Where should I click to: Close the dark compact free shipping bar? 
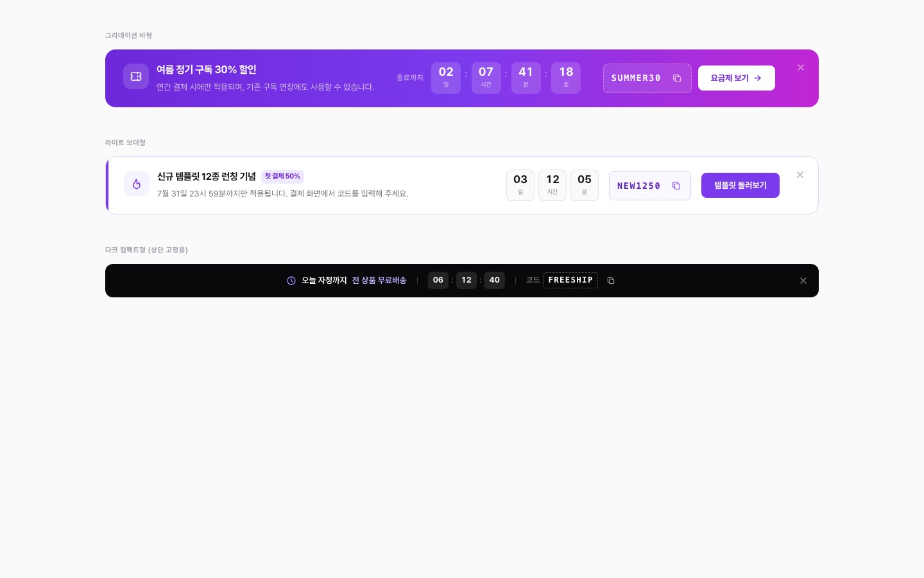(803, 281)
